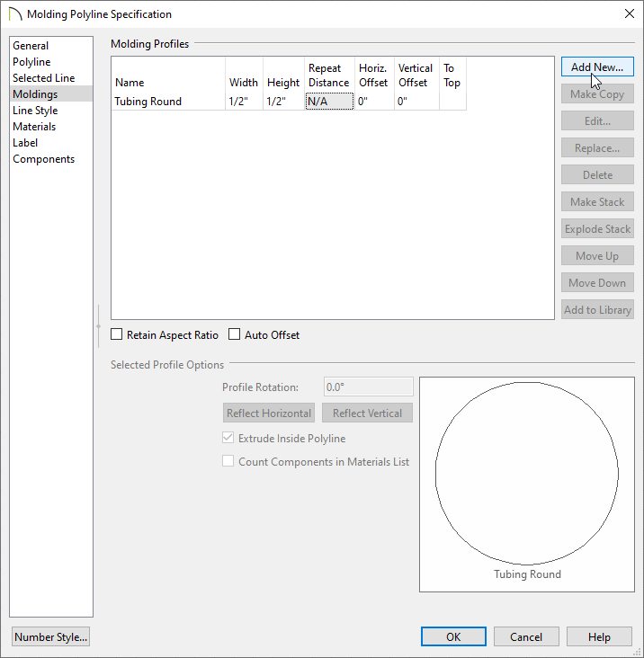This screenshot has height=658, width=644.
Task: Click the Move Up button
Action: (x=597, y=256)
